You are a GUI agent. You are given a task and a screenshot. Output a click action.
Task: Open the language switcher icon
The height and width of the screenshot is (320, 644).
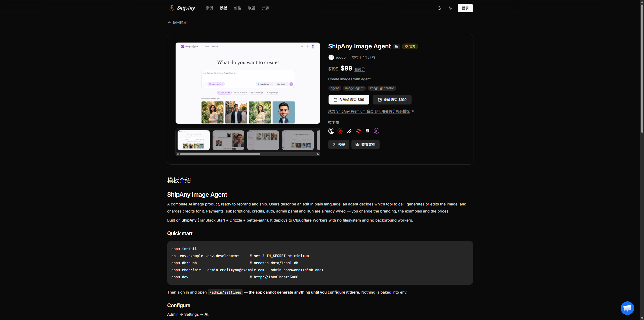(x=451, y=8)
